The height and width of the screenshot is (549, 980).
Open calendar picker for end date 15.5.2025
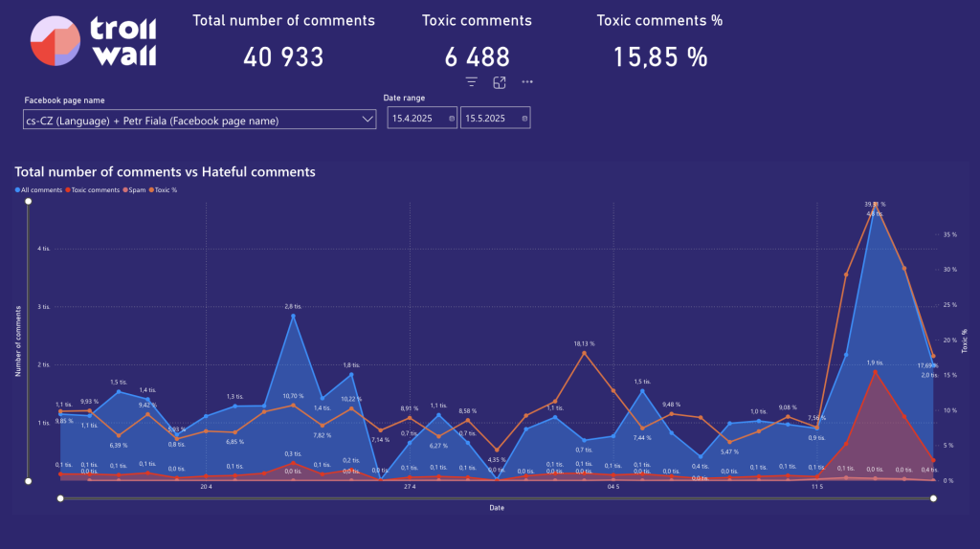523,119
